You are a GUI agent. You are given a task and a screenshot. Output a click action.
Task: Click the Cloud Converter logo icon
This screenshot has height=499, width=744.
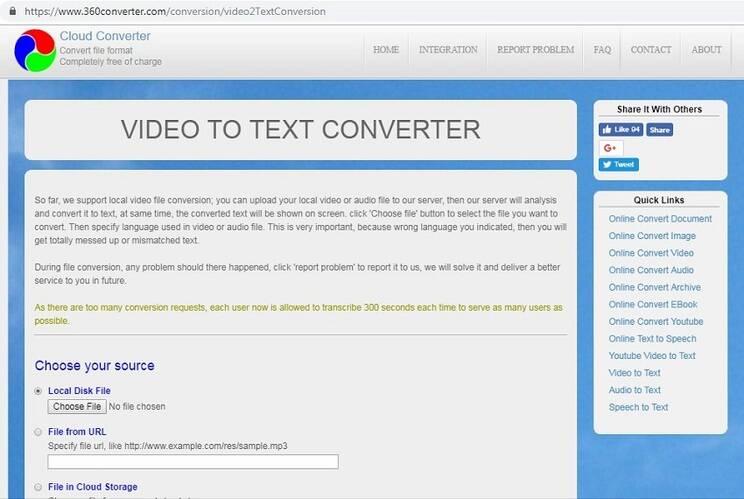(x=34, y=50)
